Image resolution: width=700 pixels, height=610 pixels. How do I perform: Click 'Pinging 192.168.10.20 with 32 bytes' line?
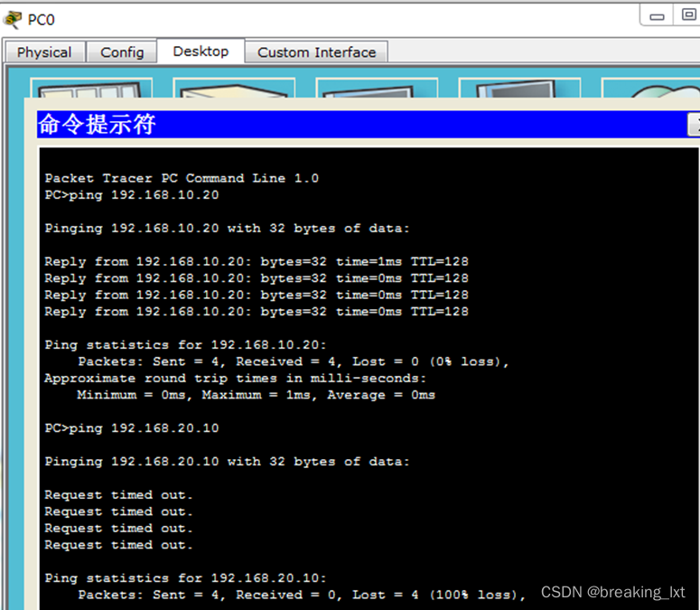228,229
